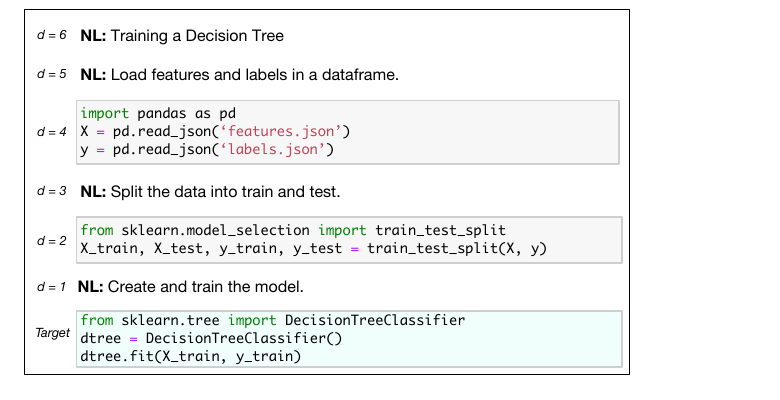
Task: Select 'Split the data into train and test' text
Action: [225, 192]
